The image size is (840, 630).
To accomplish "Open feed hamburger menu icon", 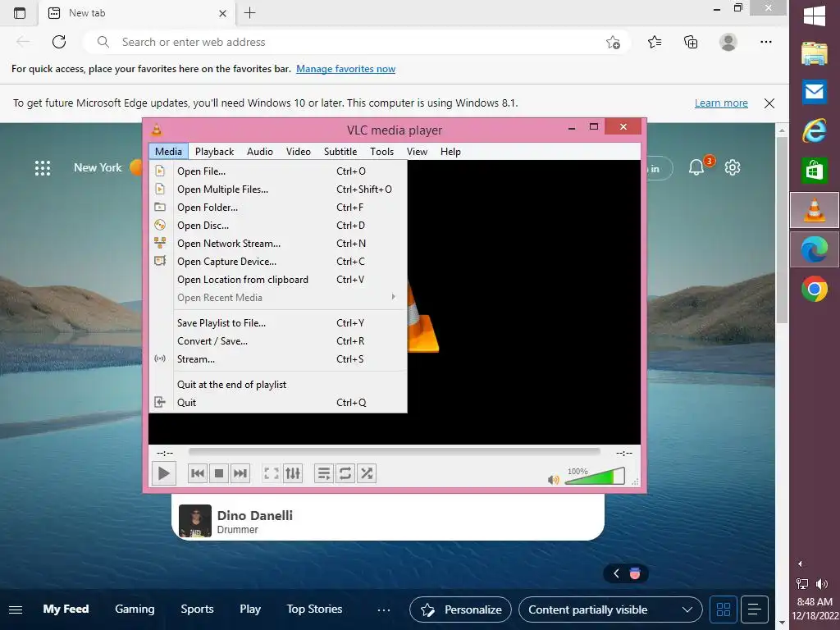I will click(x=16, y=609).
